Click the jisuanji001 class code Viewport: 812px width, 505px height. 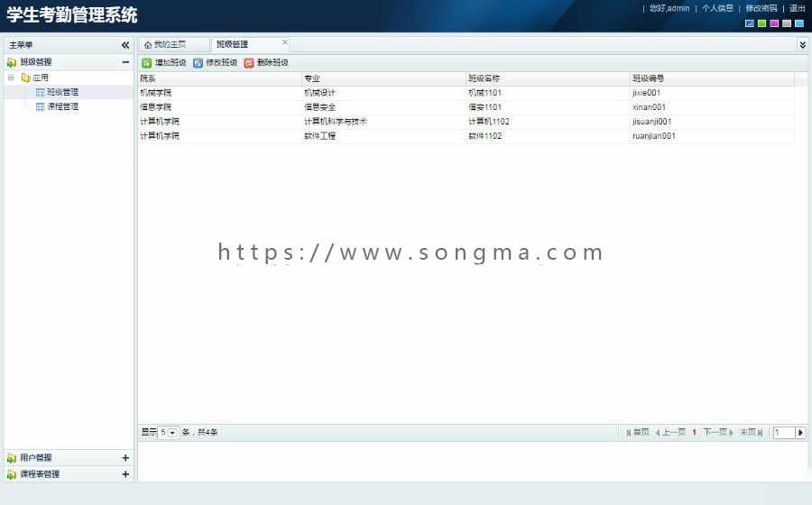(x=652, y=122)
